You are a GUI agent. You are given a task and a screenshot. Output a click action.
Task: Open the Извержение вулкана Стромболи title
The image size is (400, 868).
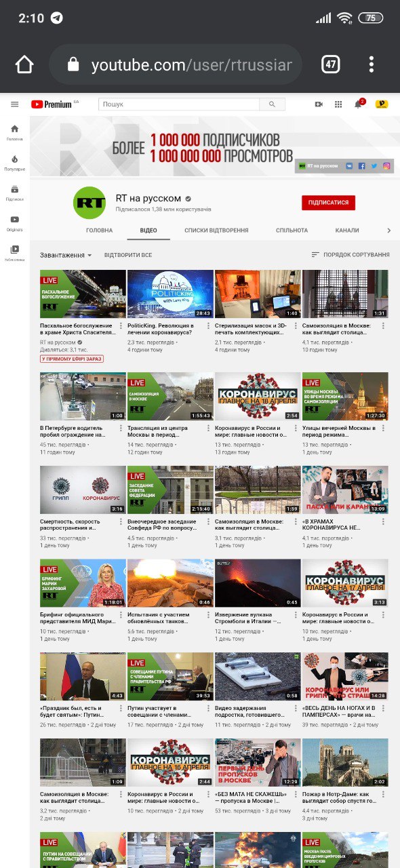pos(247,619)
